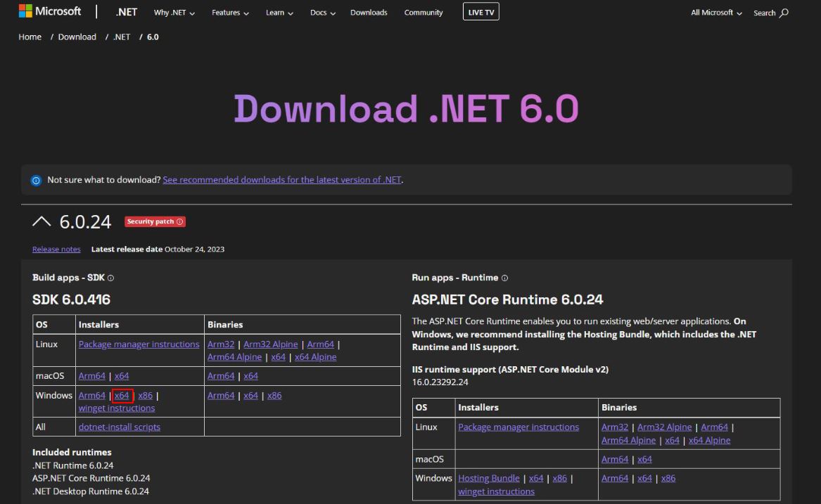Expand the All Microsoft menu

click(716, 13)
